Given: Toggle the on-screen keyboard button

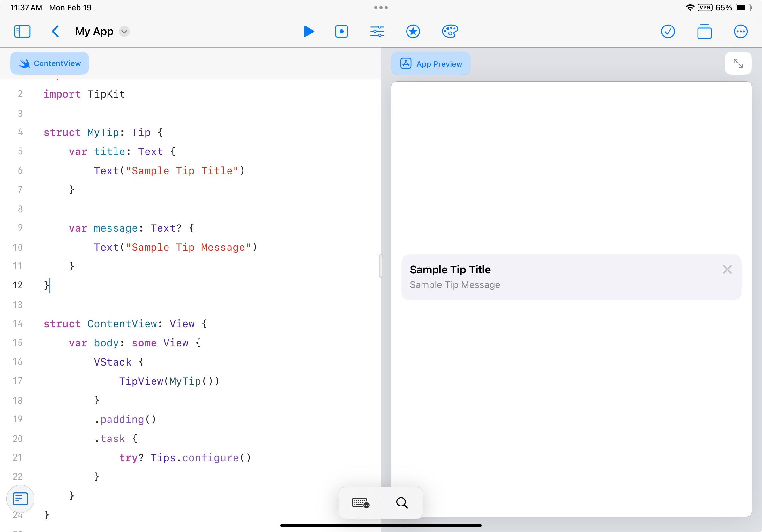Looking at the screenshot, I should (361, 503).
